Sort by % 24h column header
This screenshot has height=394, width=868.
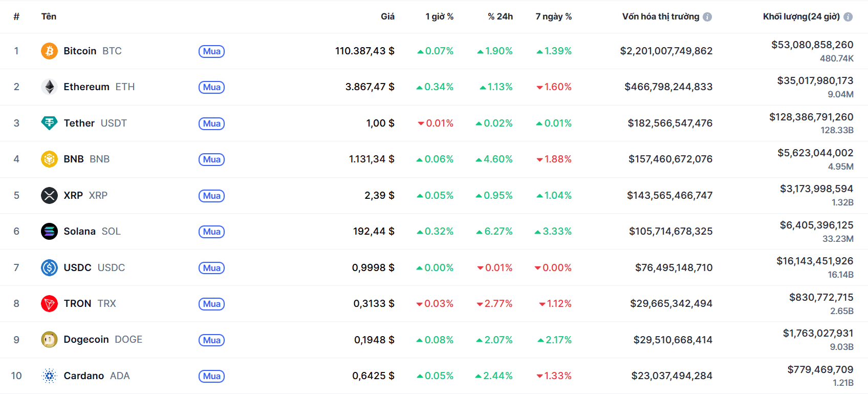click(500, 16)
